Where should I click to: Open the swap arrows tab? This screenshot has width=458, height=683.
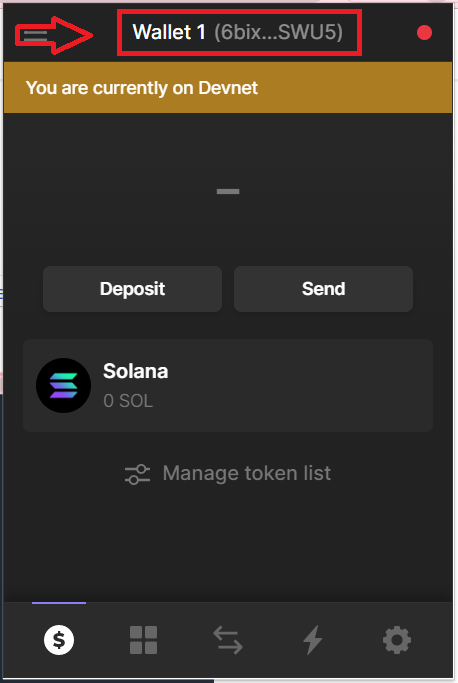point(228,640)
